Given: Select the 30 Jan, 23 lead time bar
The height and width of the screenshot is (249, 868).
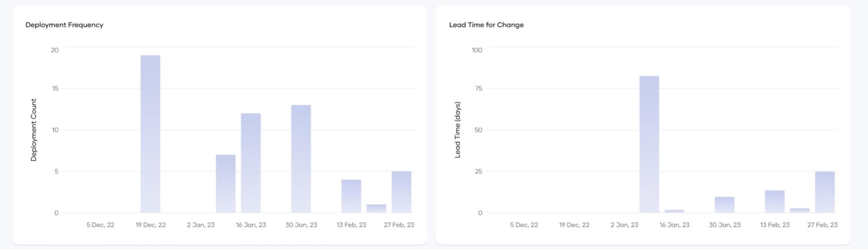Looking at the screenshot, I should (724, 205).
